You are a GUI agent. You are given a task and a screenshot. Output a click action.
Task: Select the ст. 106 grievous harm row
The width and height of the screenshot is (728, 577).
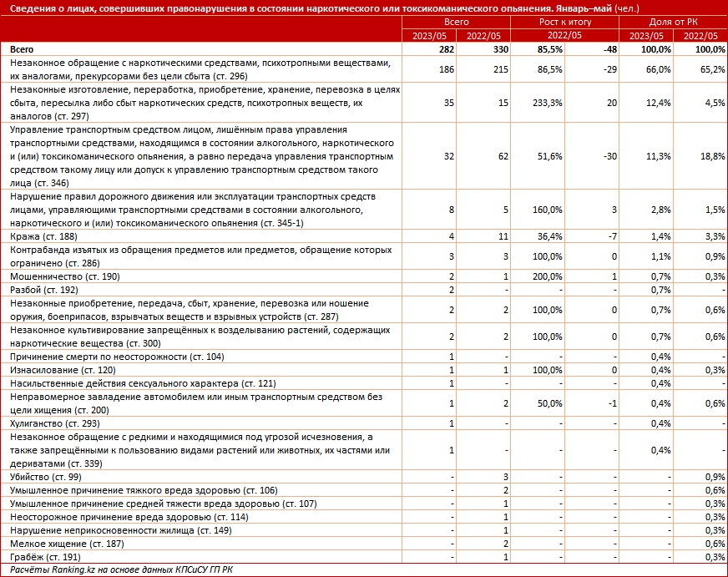point(144,490)
